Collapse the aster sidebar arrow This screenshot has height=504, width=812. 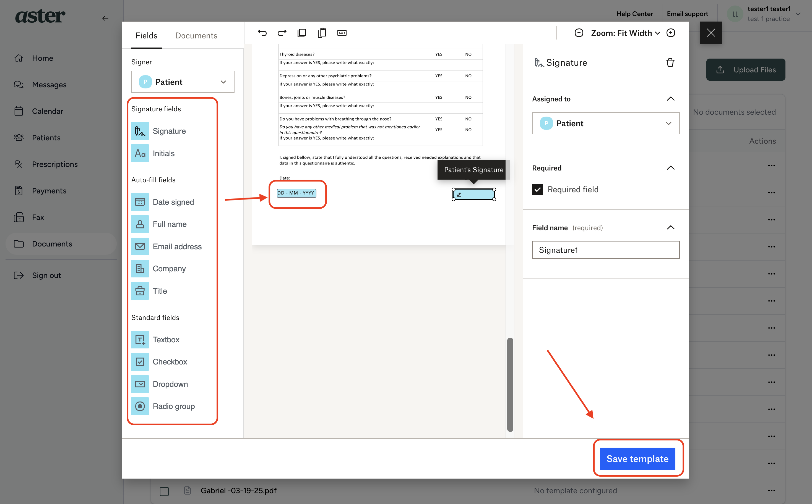point(105,18)
